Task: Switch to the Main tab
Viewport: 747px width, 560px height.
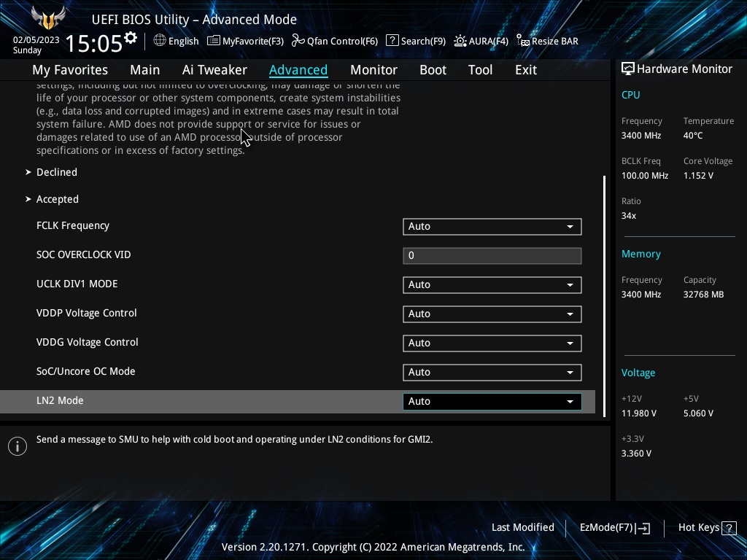Action: point(145,70)
